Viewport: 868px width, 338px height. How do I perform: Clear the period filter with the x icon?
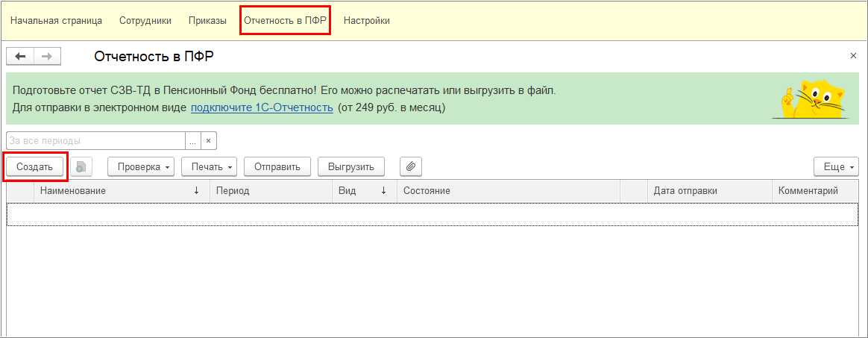click(x=209, y=140)
